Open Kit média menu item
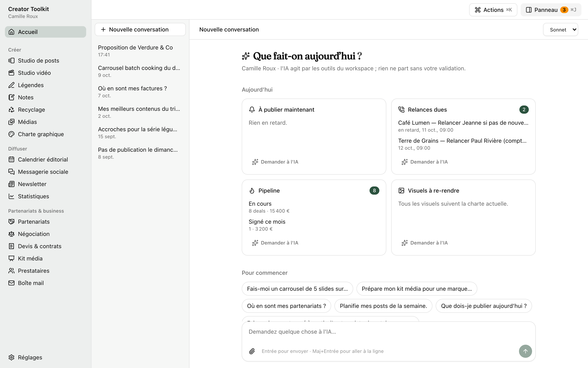 [x=46, y=258]
